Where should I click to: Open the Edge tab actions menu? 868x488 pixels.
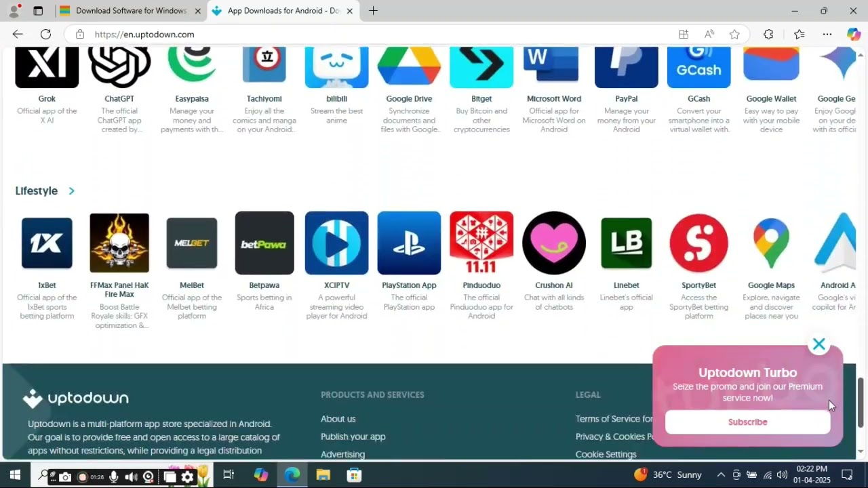(x=38, y=11)
